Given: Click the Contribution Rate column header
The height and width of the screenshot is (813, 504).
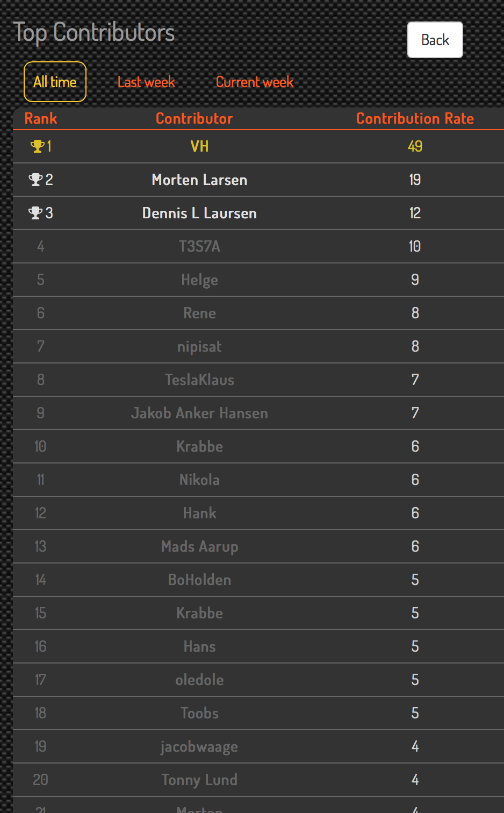Looking at the screenshot, I should pos(415,118).
